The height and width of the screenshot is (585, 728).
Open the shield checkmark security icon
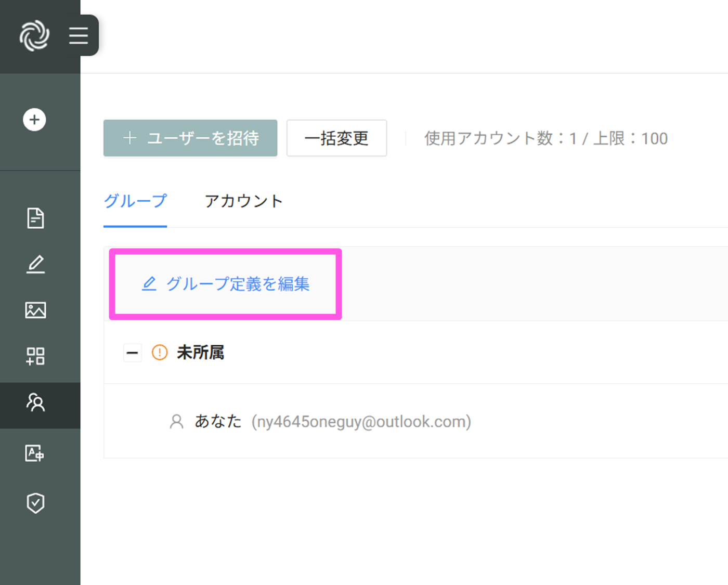[35, 503]
